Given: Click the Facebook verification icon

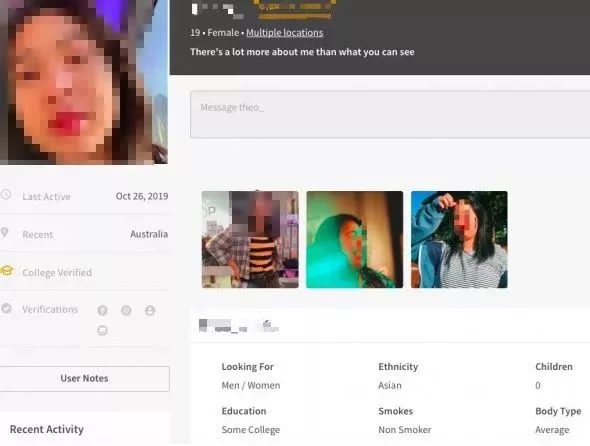Looking at the screenshot, I should tap(102, 310).
